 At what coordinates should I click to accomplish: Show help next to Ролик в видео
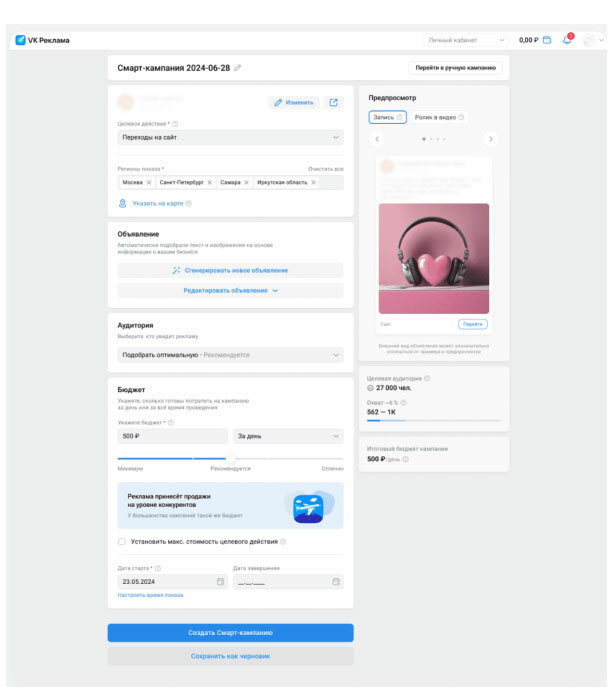[461, 117]
